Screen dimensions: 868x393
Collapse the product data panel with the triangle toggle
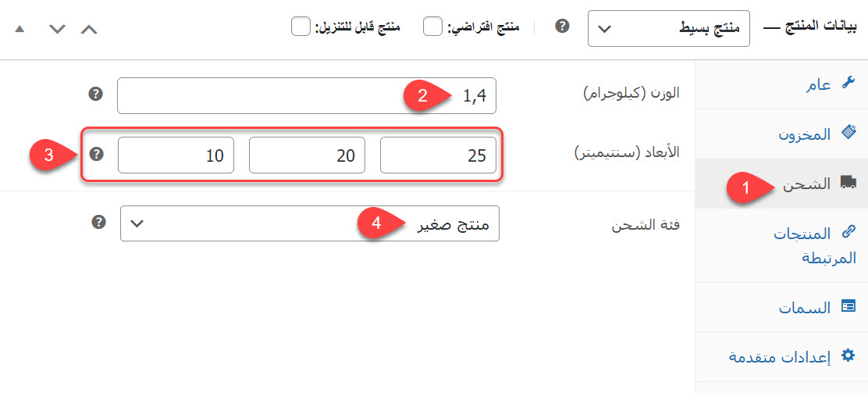[20, 29]
